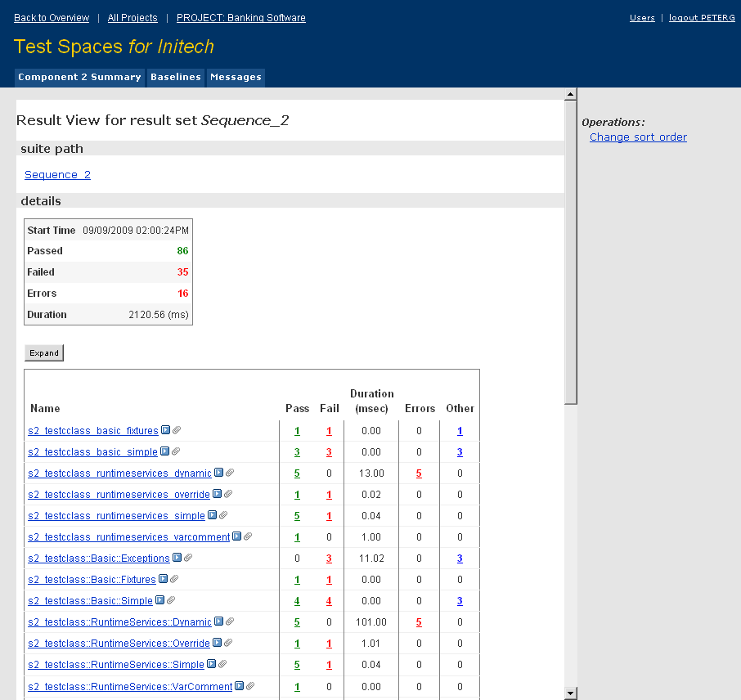Image resolution: width=741 pixels, height=700 pixels.
Task: Click blue arrow icon beside s2_testclass::Basic::Fixtures
Action: coord(163,579)
